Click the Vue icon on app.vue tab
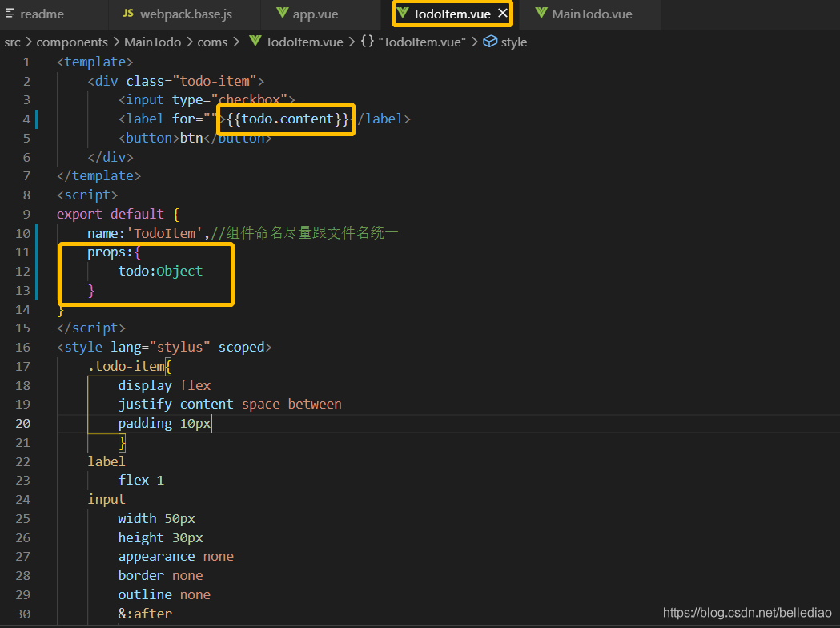 [x=283, y=13]
